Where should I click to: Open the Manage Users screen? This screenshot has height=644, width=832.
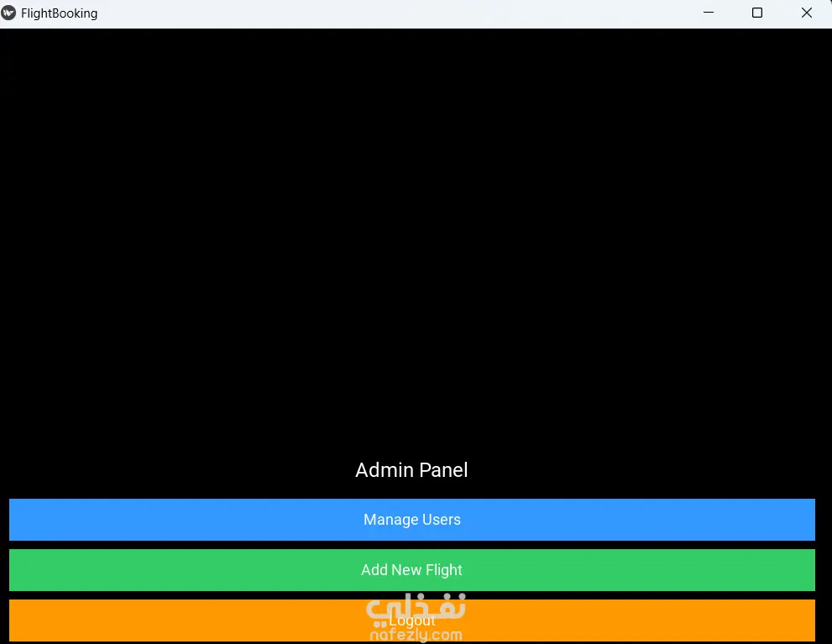(x=411, y=520)
